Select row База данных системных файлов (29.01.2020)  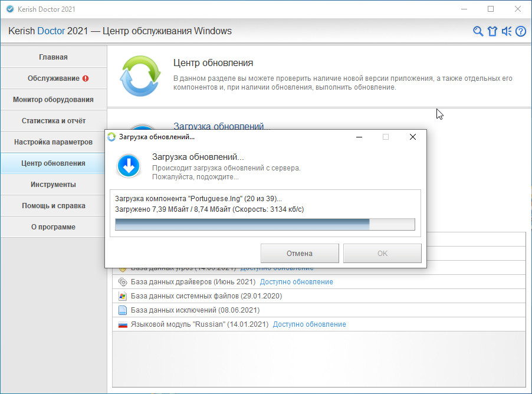(319, 296)
